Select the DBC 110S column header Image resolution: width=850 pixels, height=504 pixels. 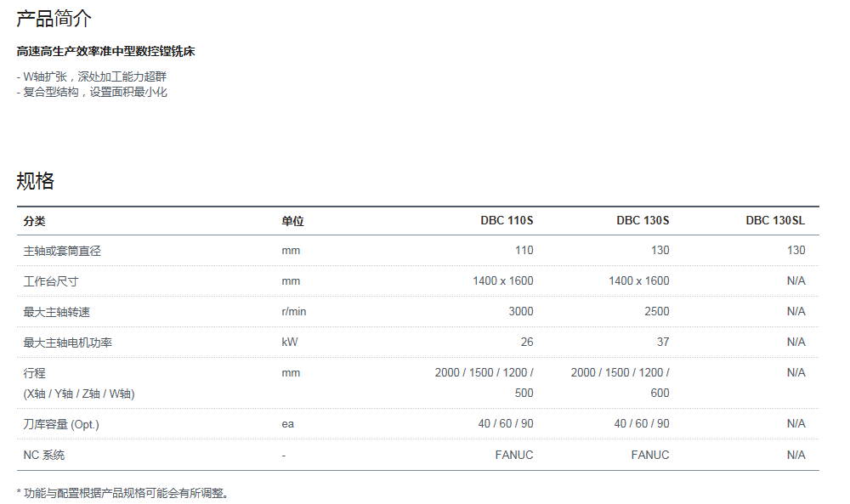click(507, 221)
